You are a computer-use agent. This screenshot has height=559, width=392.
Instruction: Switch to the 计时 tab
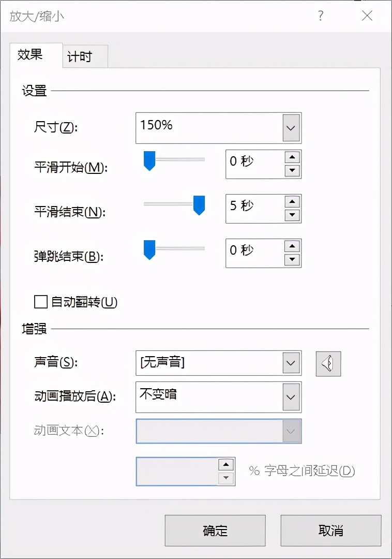(x=84, y=56)
